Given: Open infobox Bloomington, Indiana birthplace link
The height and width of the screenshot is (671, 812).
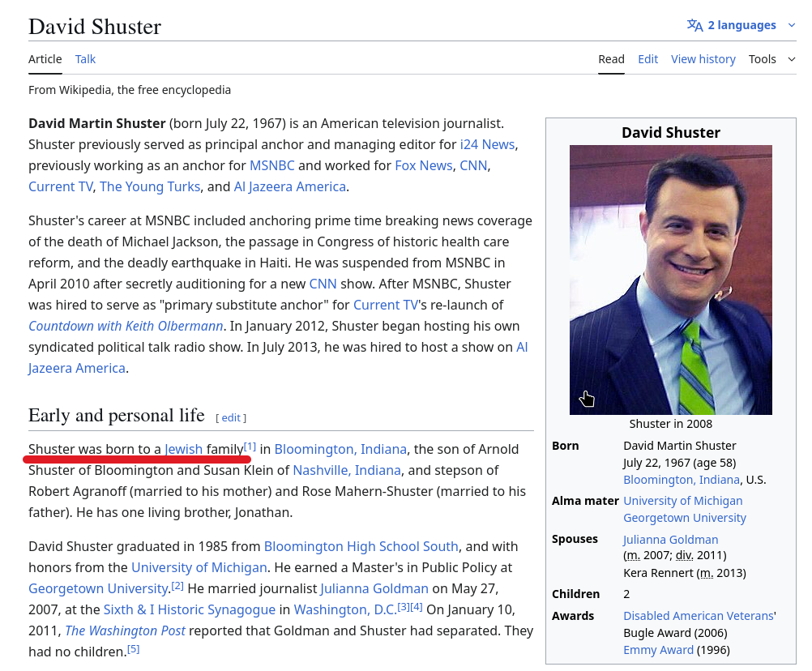Looking at the screenshot, I should [x=681, y=480].
